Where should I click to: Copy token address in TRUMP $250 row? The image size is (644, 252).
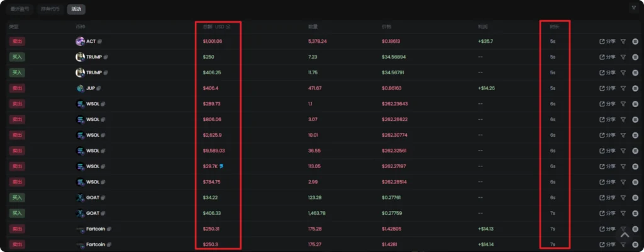click(106, 57)
